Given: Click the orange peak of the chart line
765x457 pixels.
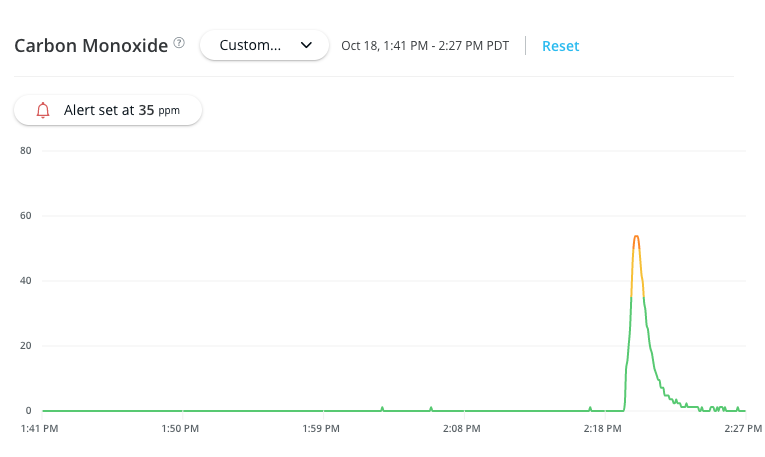Looking at the screenshot, I should 636,237.
